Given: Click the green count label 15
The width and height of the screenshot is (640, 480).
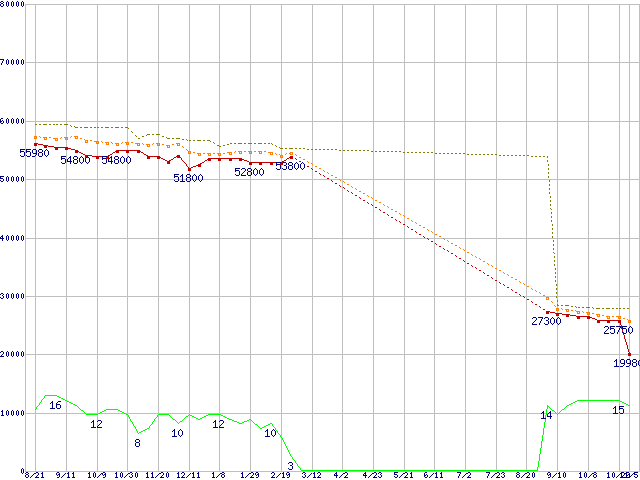Looking at the screenshot, I should (x=618, y=410).
